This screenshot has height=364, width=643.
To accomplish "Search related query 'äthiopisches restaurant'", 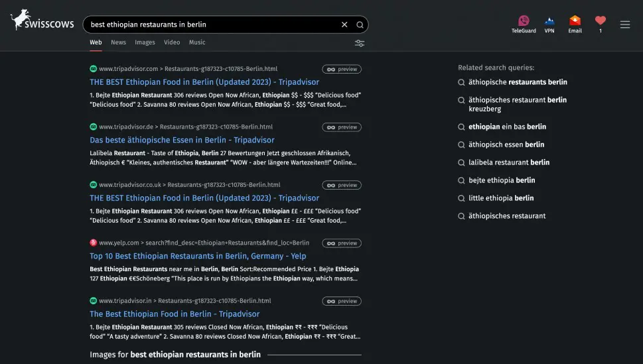I will pos(507,216).
